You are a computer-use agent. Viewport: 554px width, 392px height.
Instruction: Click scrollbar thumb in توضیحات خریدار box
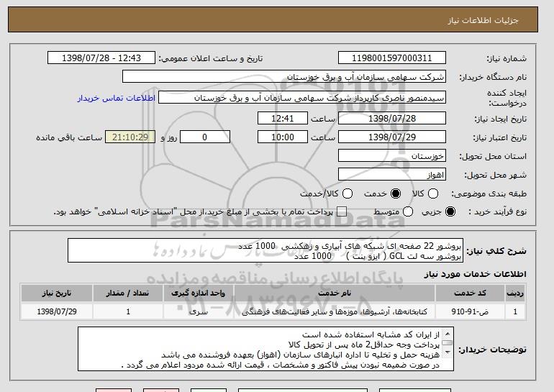pyautogui.click(x=448, y=342)
